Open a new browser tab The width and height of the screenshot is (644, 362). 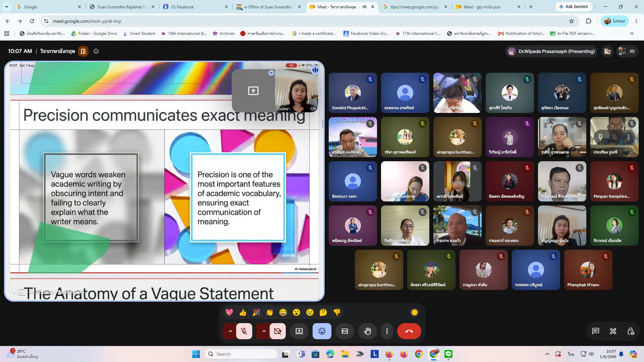pos(531,7)
